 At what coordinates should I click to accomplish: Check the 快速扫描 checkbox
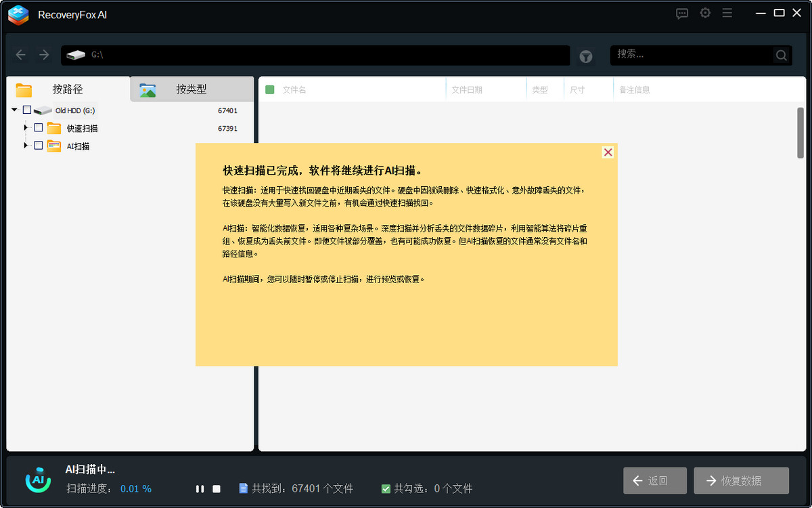point(38,127)
